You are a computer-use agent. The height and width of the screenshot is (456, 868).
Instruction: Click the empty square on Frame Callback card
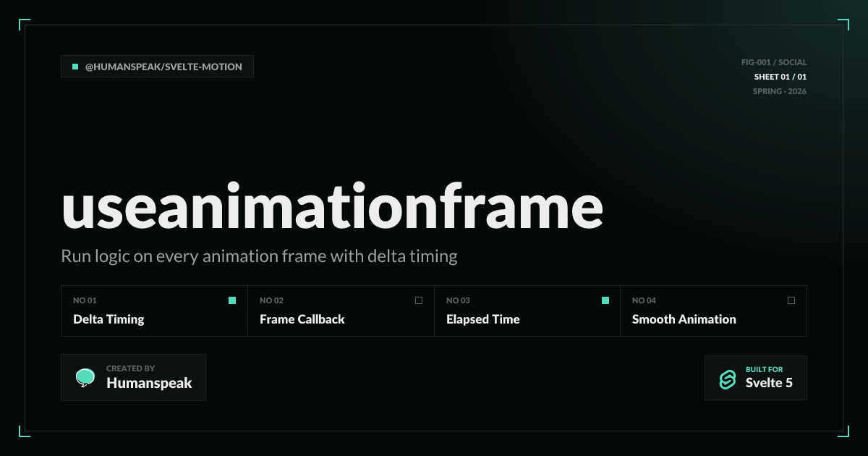click(419, 300)
